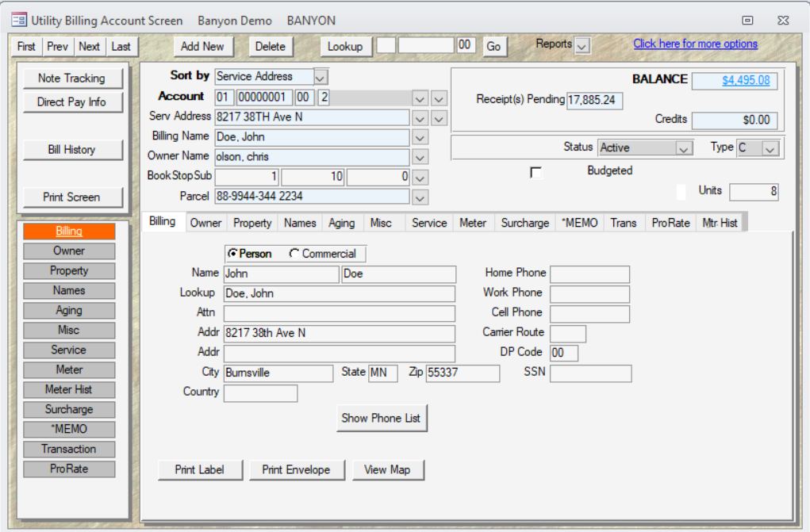The width and height of the screenshot is (810, 532).
Task: Open the Type dropdown
Action: click(x=770, y=149)
